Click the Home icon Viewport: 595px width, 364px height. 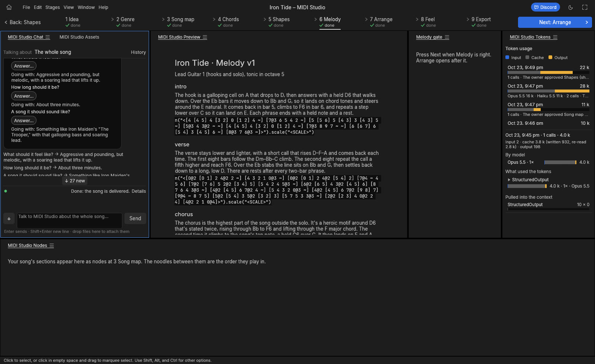9,7
